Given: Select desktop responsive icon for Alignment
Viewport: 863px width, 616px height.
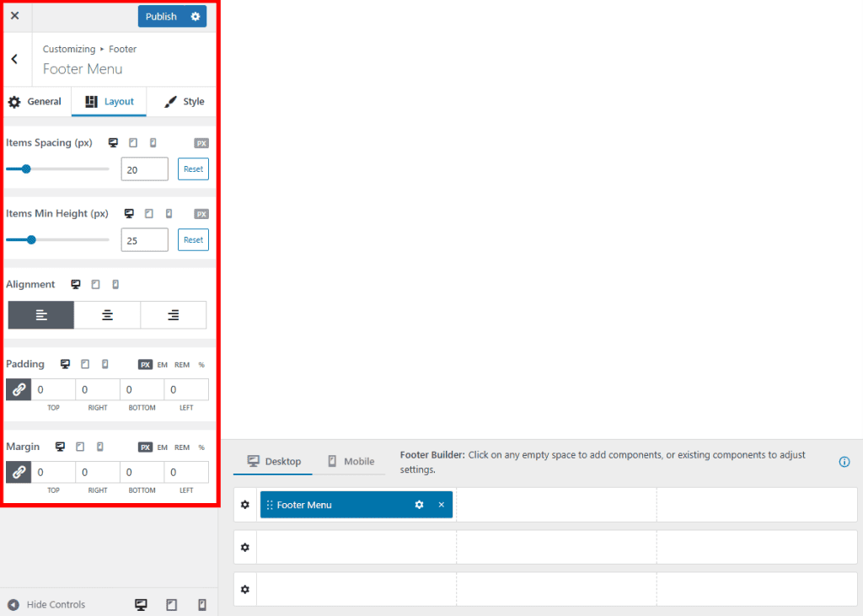Looking at the screenshot, I should click(75, 284).
